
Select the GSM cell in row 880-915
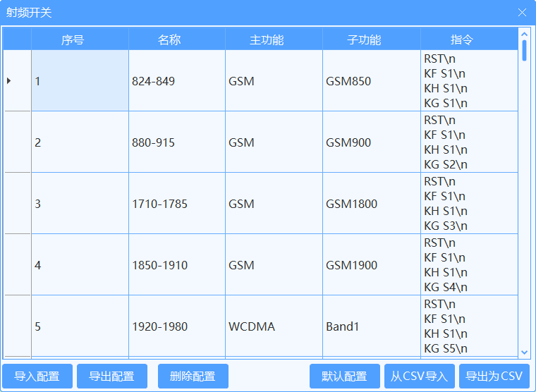(274, 142)
